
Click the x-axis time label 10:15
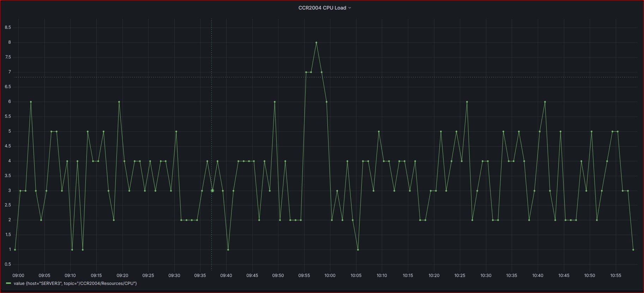[408, 275]
